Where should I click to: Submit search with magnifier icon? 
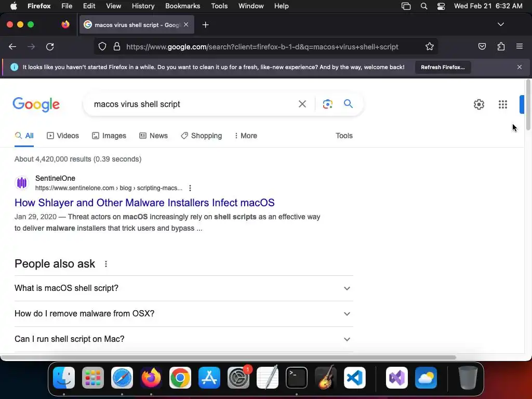348,104
